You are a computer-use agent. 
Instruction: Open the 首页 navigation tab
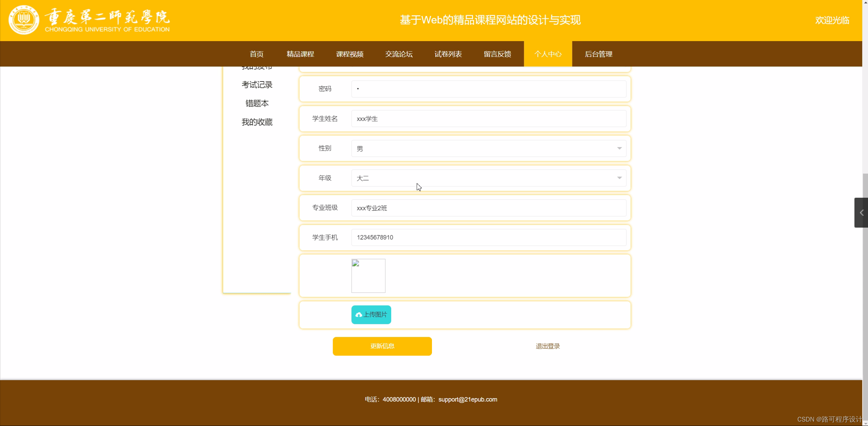[x=257, y=54]
